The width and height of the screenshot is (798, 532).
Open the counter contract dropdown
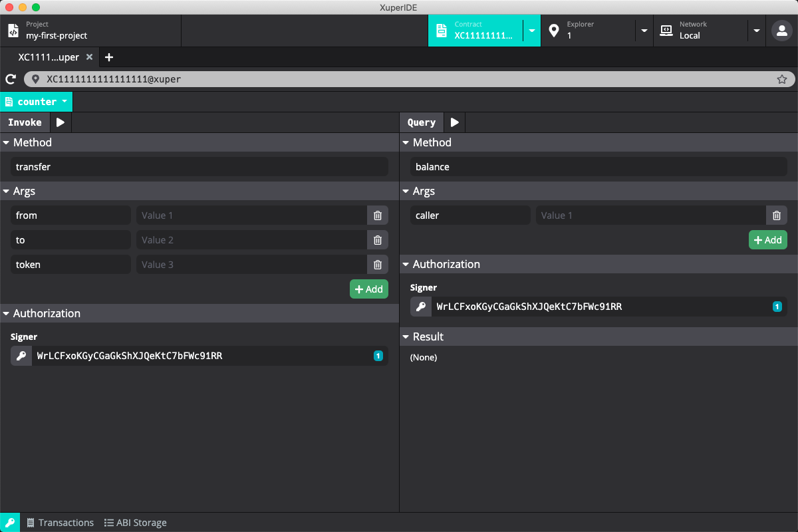[x=37, y=102]
